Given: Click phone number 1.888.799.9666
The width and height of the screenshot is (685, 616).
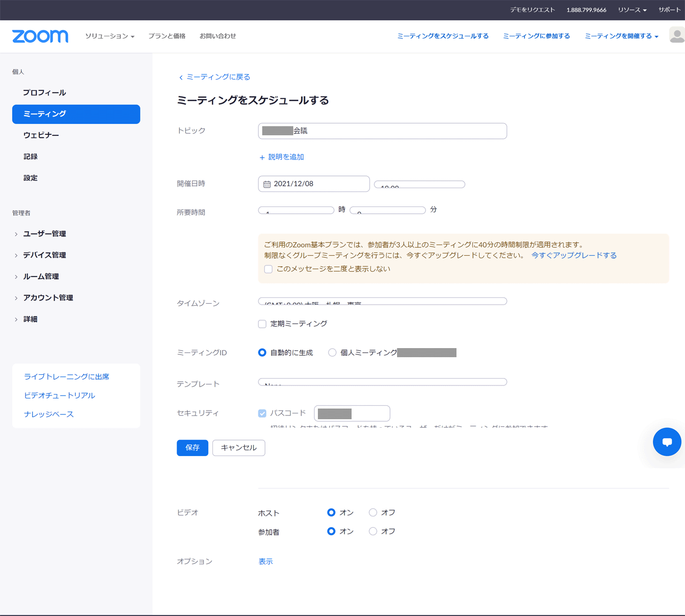Looking at the screenshot, I should pyautogui.click(x=587, y=10).
